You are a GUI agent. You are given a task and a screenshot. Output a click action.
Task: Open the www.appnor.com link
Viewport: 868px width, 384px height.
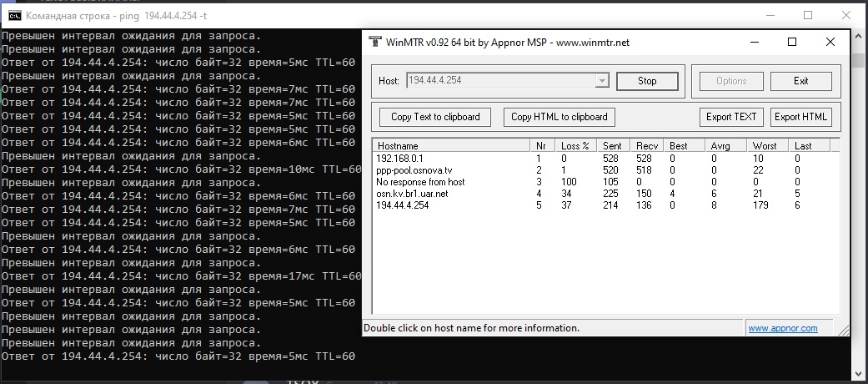(x=782, y=328)
